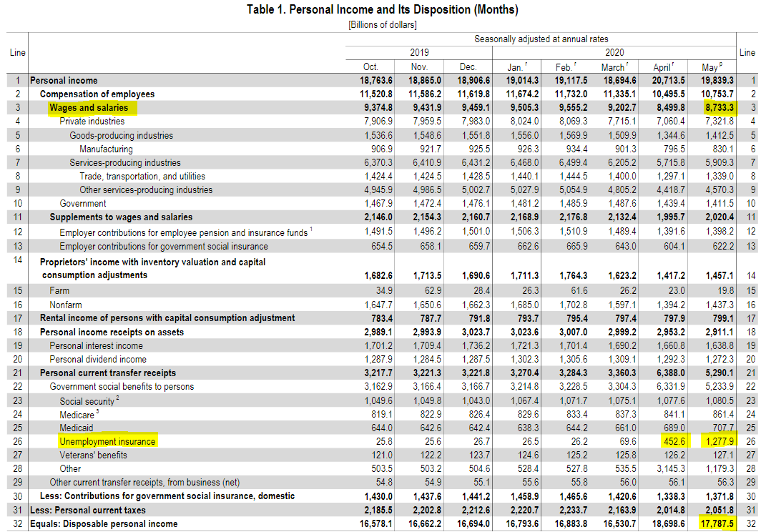
Task: Select 'Equals: Disposable personal income' label
Action: pos(104,524)
